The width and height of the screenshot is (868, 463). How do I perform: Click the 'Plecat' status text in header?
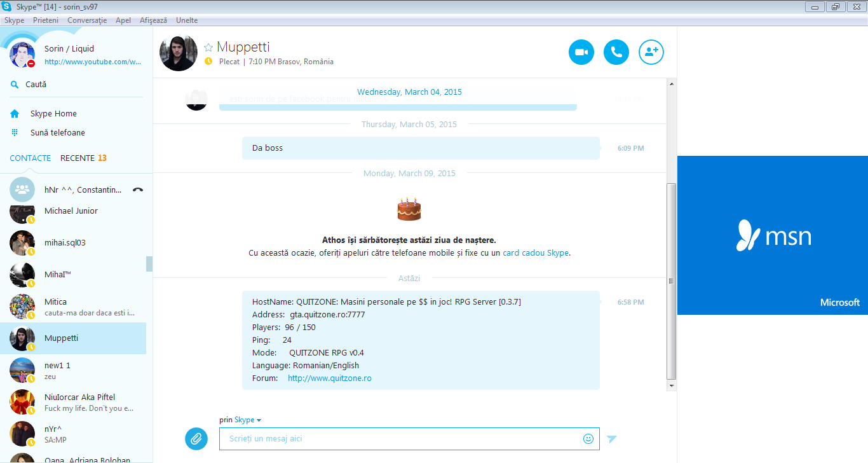pos(229,62)
